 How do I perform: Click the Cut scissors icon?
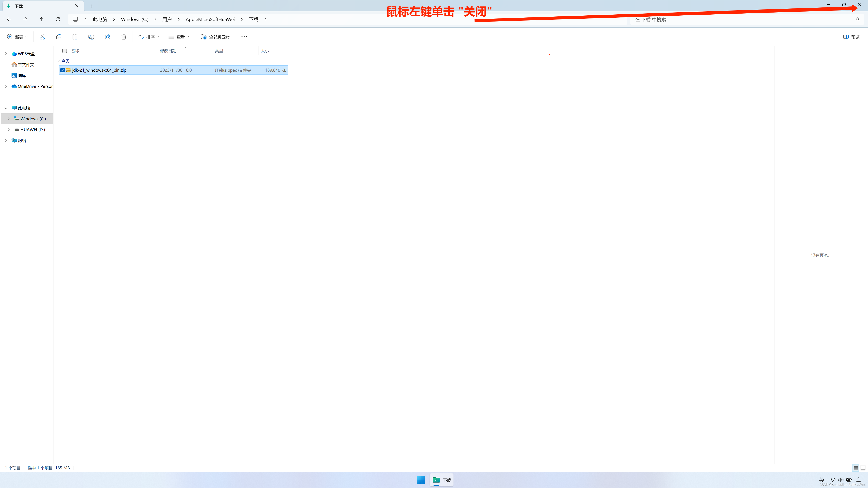42,37
